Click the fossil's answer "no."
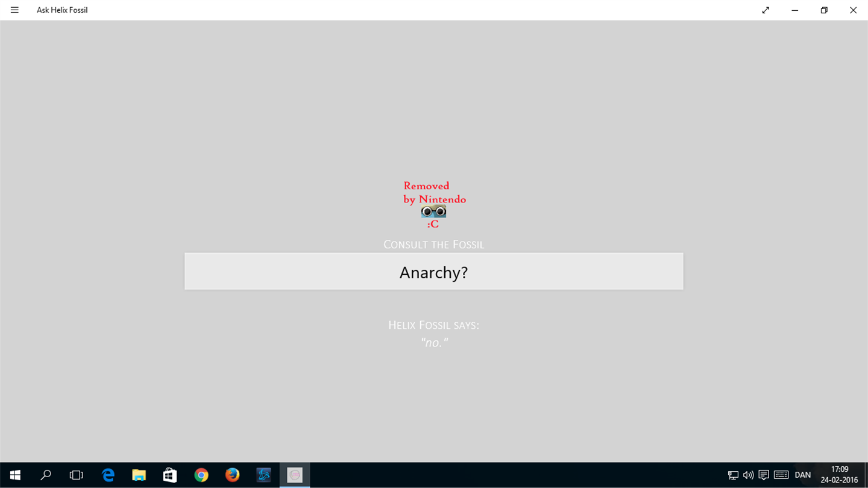 [434, 343]
